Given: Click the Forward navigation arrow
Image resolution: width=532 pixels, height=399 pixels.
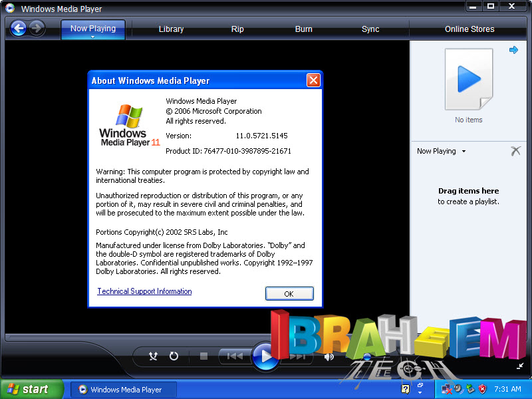Looking at the screenshot, I should point(37,28).
